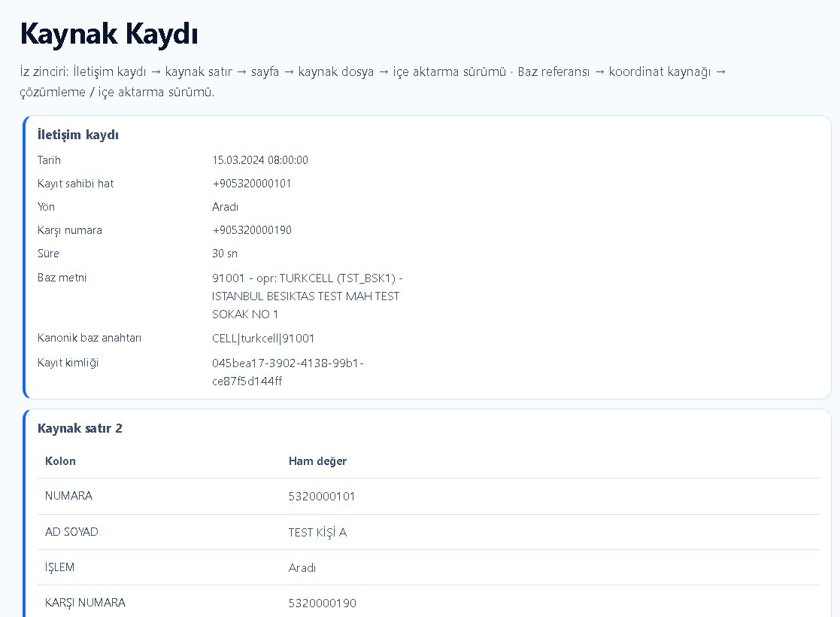Click the 'Kaynak satır 2' card title
Screen dimensions: 840x617
coord(80,428)
